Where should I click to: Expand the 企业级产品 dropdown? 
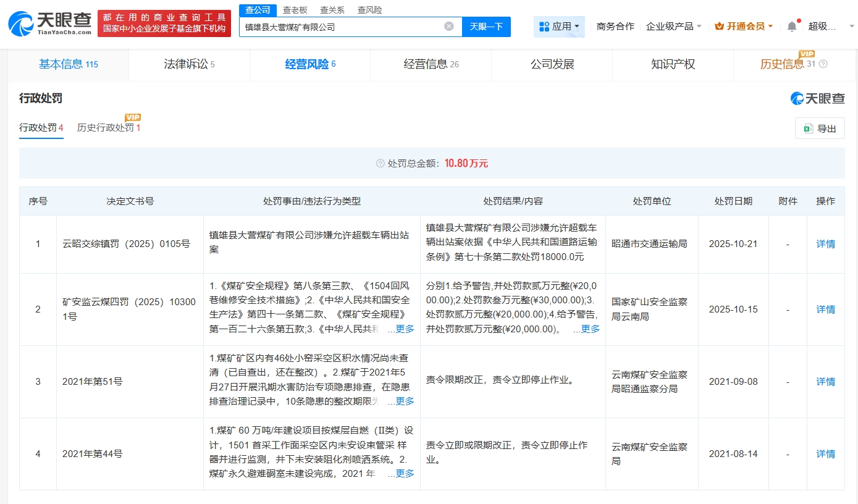pos(673,26)
